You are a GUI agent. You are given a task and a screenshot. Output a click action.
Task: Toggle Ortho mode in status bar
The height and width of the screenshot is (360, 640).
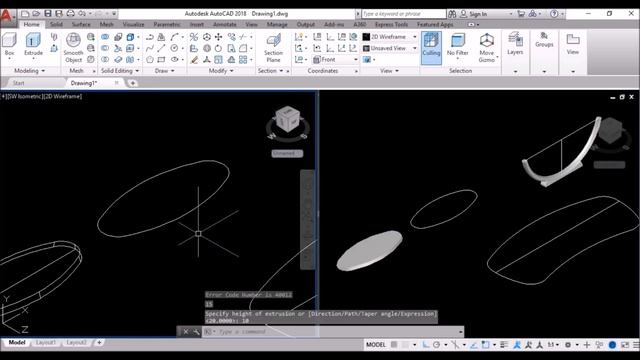tap(425, 344)
